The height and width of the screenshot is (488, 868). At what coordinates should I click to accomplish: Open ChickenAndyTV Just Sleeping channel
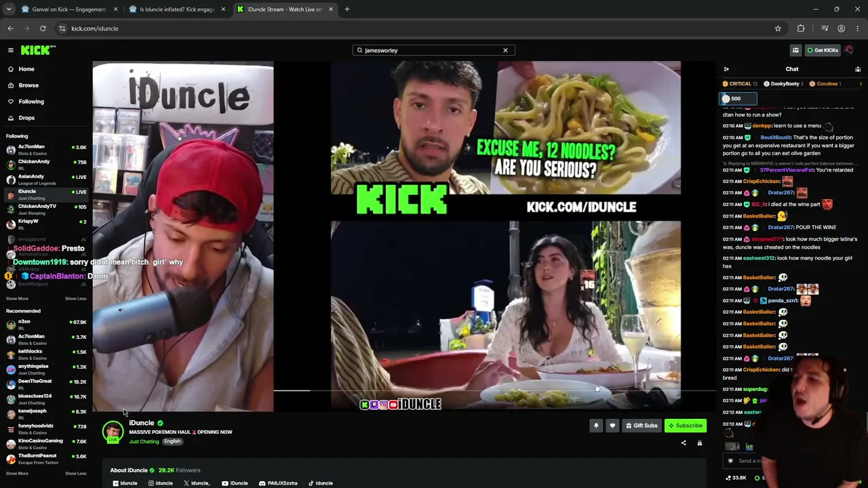(x=46, y=209)
